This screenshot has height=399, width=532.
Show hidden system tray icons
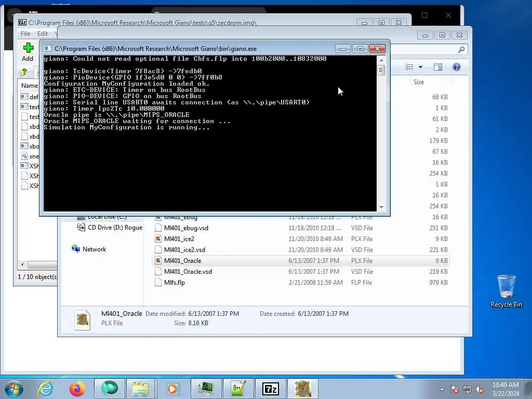[442, 389]
